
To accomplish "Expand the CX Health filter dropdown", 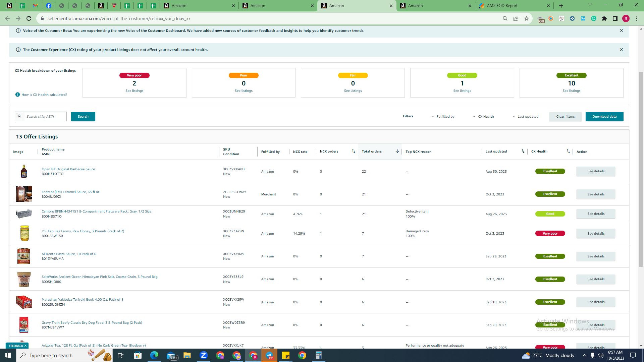I will click(483, 117).
